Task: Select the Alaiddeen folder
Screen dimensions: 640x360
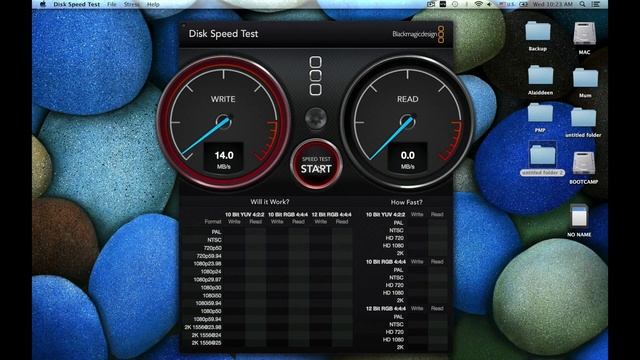Action: 540,80
